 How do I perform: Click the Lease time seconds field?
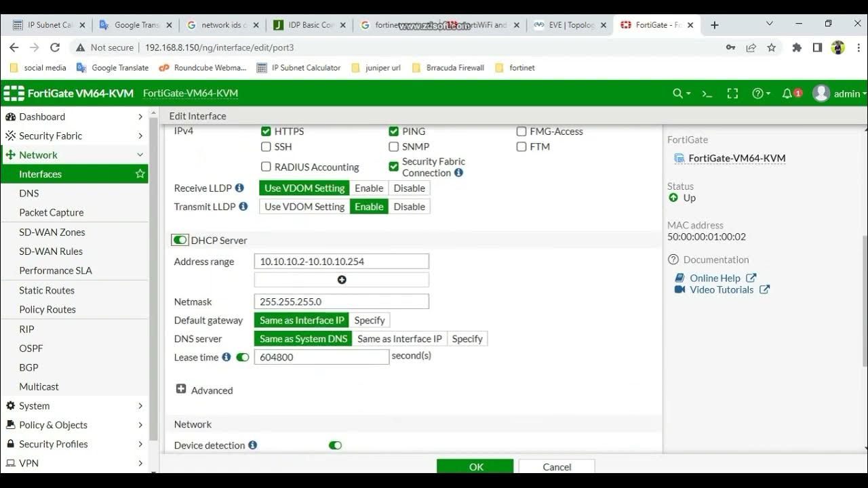coord(321,357)
